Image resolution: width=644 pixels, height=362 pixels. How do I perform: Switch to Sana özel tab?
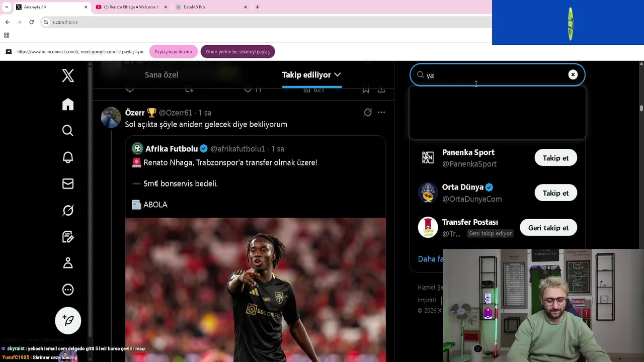pos(162,75)
